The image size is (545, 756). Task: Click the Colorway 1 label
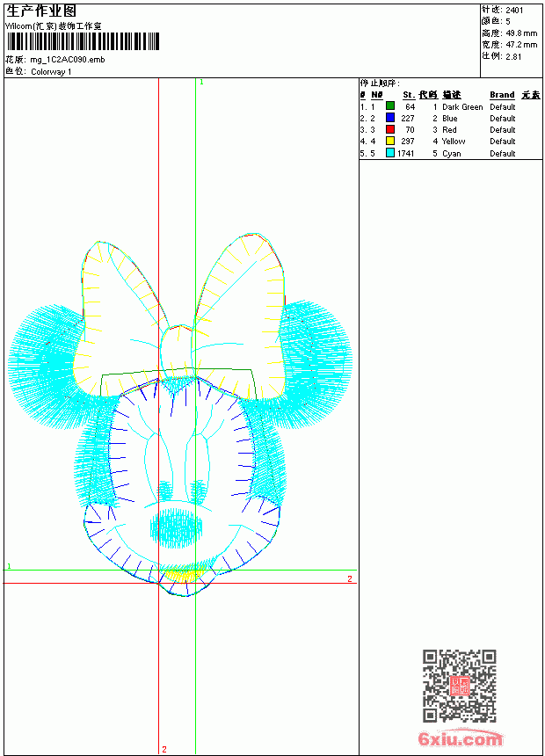click(51, 72)
